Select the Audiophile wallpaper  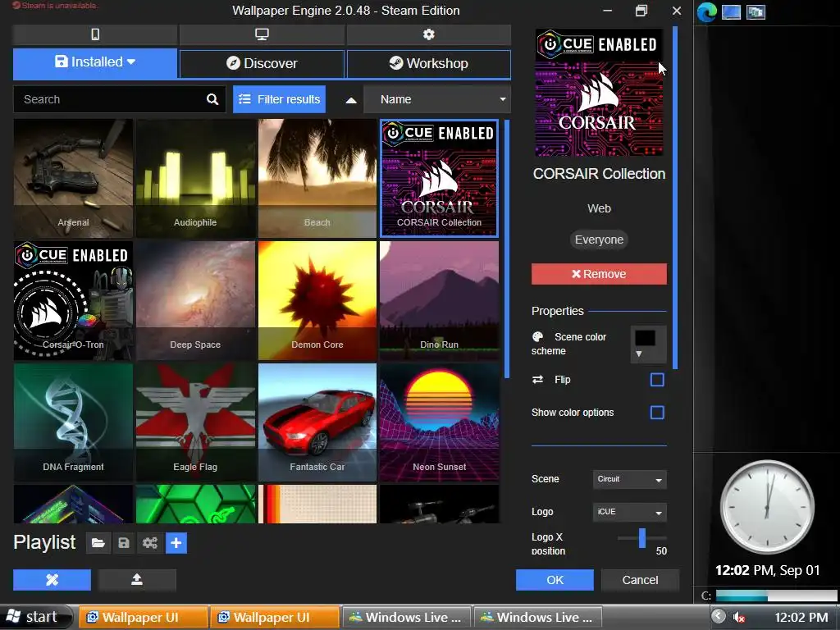195,178
